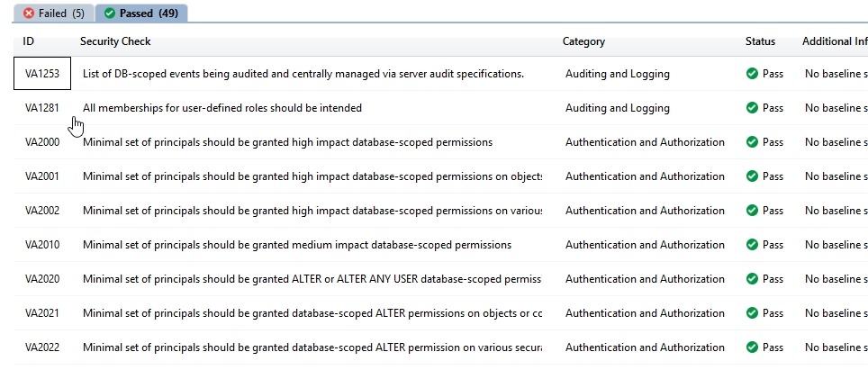Click the VA2002 row's Authentication and Authorization category
The image size is (868, 370).
[x=645, y=211]
